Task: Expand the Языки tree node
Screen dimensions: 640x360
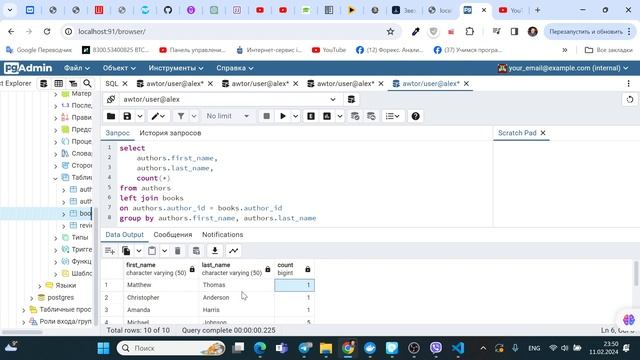Action: click(x=40, y=286)
